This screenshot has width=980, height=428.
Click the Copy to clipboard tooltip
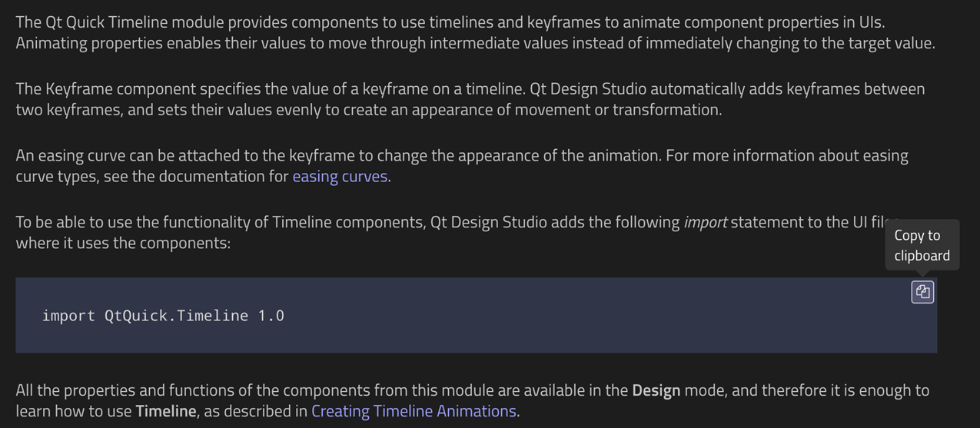pos(922,245)
